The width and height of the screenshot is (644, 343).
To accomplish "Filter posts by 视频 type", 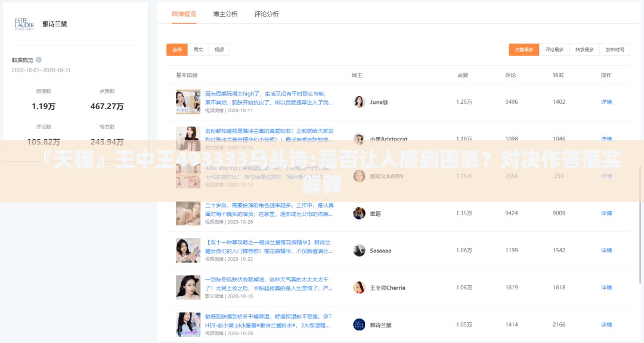I will (219, 50).
